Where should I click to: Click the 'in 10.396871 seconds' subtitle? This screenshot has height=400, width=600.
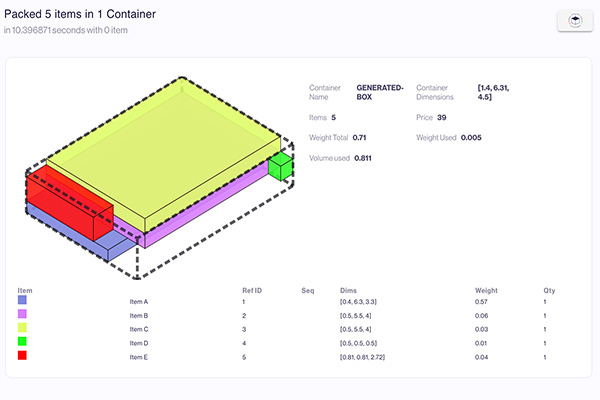66,30
